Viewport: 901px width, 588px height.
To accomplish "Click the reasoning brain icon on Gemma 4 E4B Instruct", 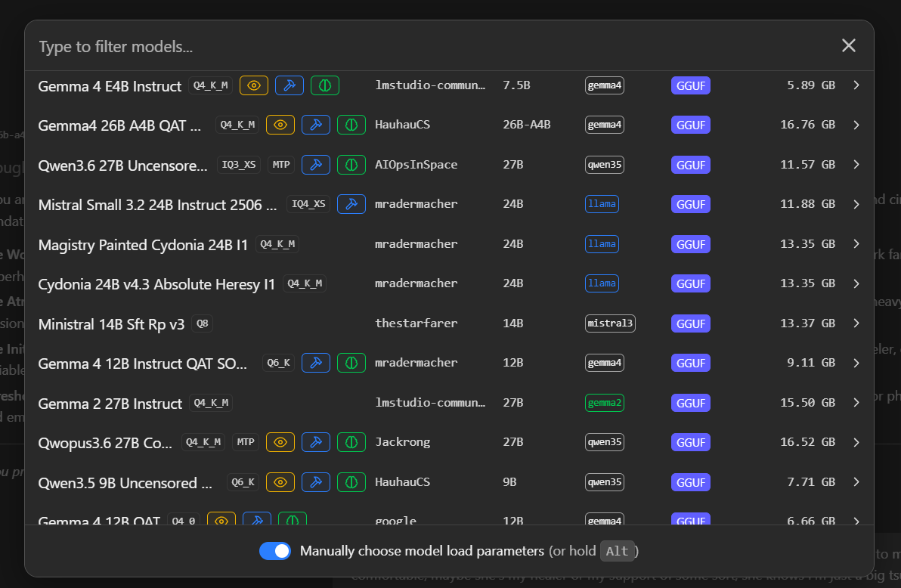I will coord(325,85).
